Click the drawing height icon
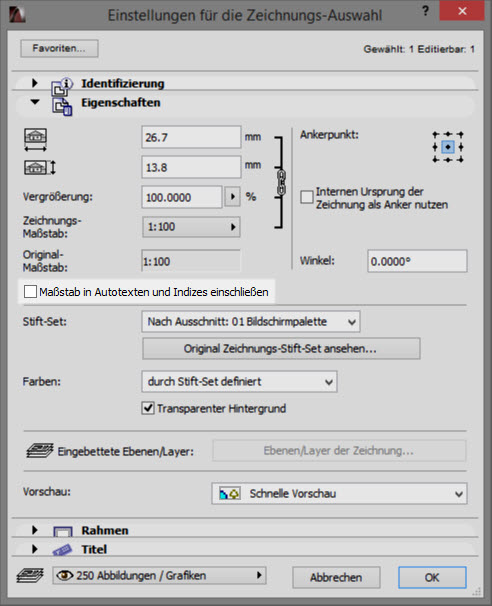The height and width of the screenshot is (606, 492). [40, 168]
